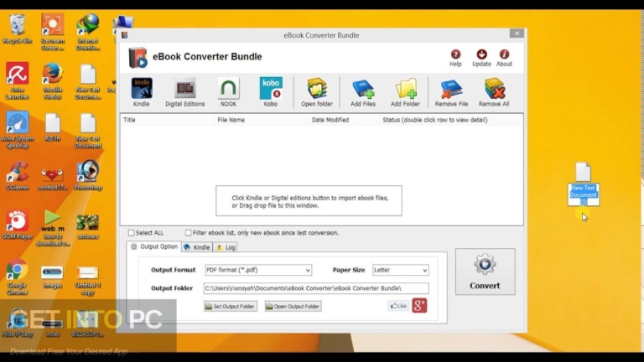
Task: Click the Open Output Folder button
Action: point(293,306)
